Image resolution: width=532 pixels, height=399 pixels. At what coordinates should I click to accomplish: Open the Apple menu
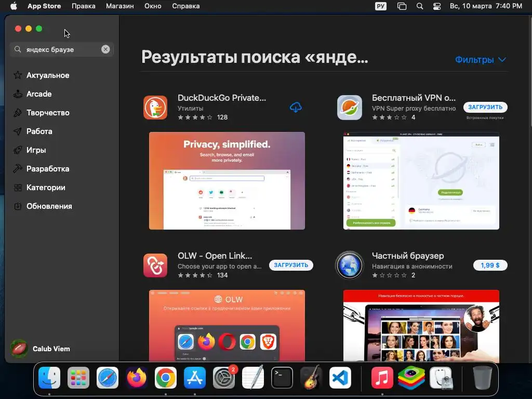[x=14, y=6]
